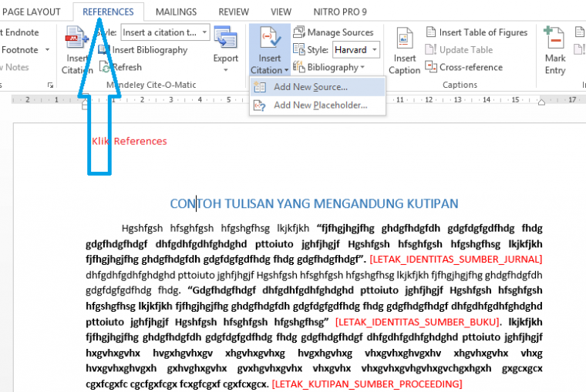Screen dimensions: 586x392
Task: Click the citation Style icon
Action: [x=299, y=49]
